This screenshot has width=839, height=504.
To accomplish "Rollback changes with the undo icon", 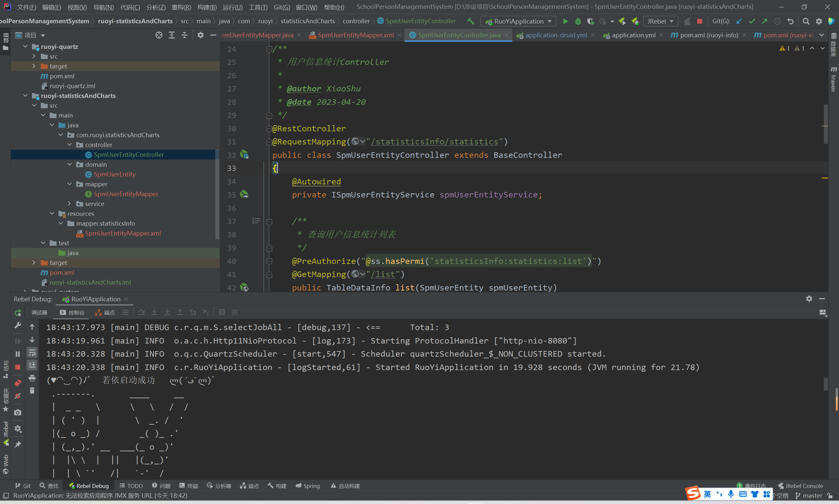I will click(790, 21).
